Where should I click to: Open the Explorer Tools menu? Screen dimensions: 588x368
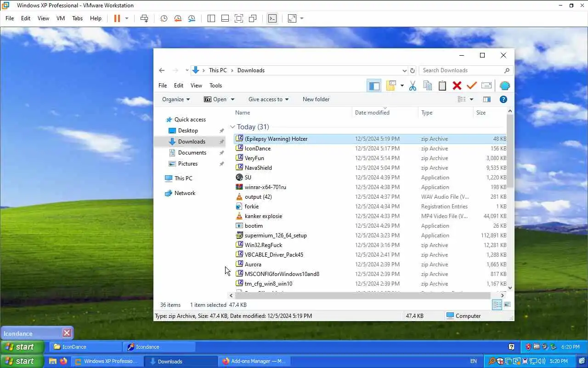click(215, 86)
